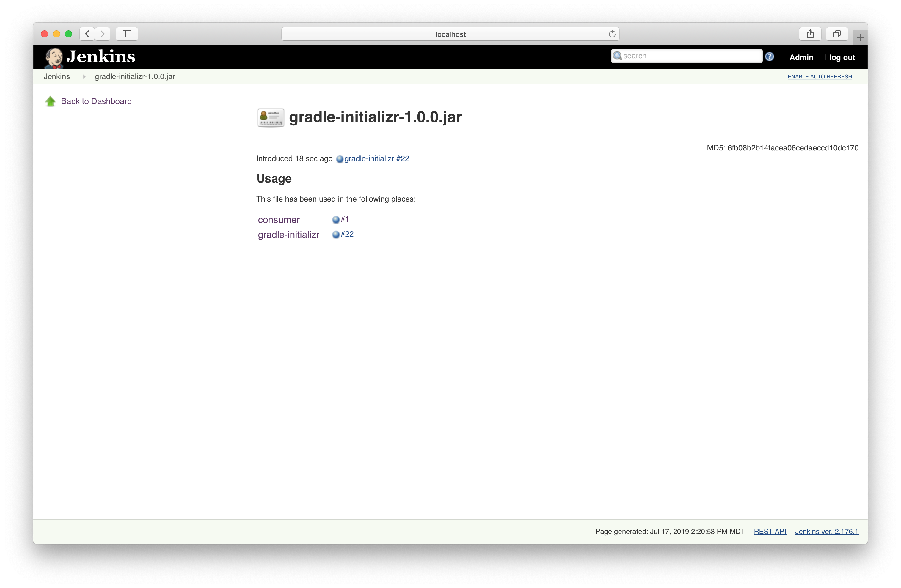Open gradle-initializr #22 introduced link
901x588 pixels.
[376, 159]
